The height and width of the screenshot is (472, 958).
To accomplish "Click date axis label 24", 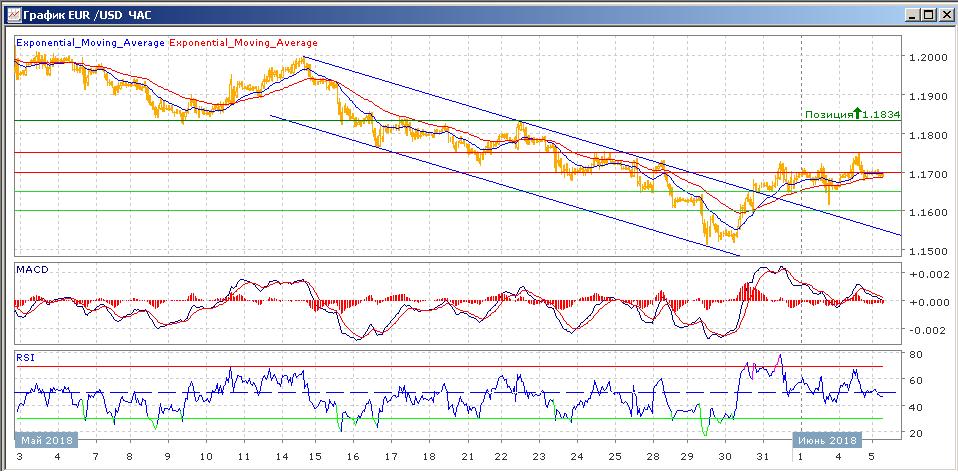I will point(577,457).
